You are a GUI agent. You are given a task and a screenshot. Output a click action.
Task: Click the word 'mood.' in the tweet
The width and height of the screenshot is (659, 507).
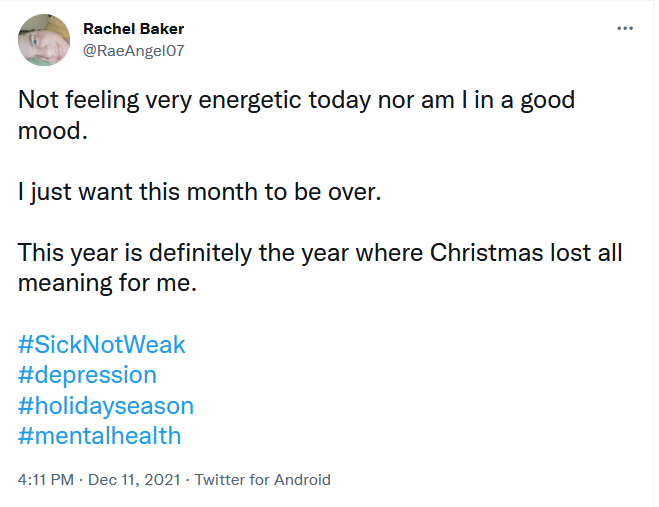tap(53, 130)
